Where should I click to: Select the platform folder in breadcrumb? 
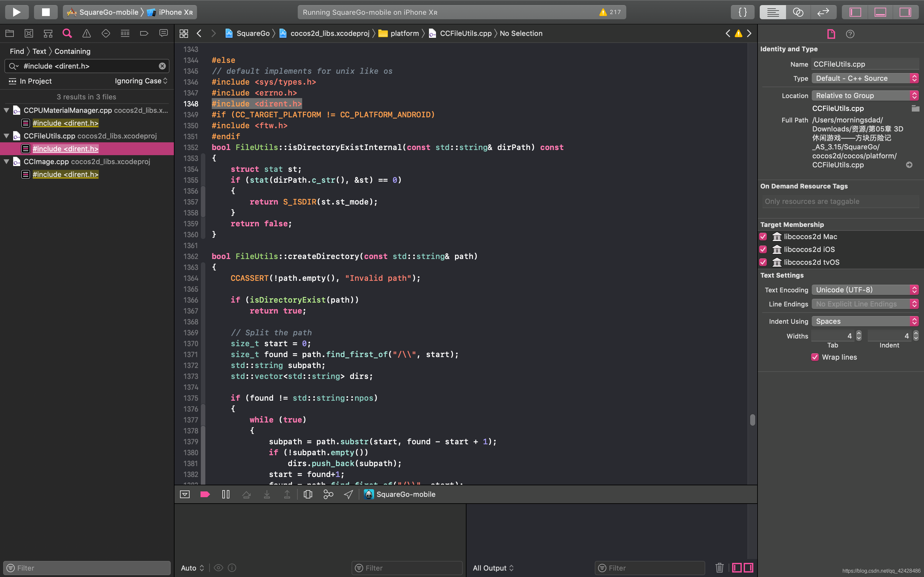(404, 34)
